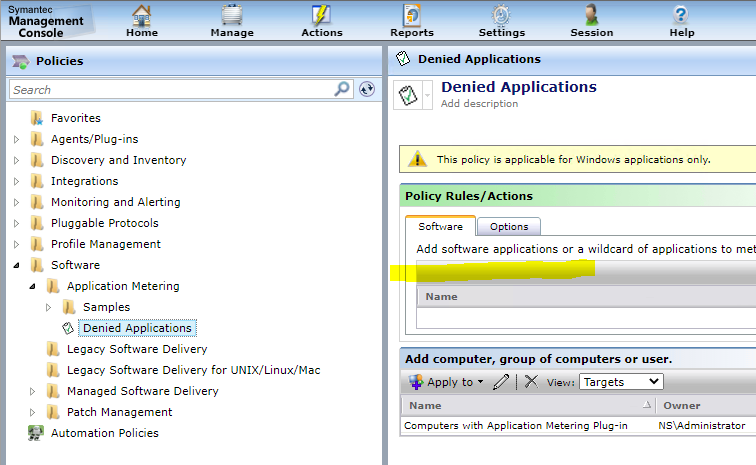
Task: Sort targets by Name column header
Action: pos(527,406)
